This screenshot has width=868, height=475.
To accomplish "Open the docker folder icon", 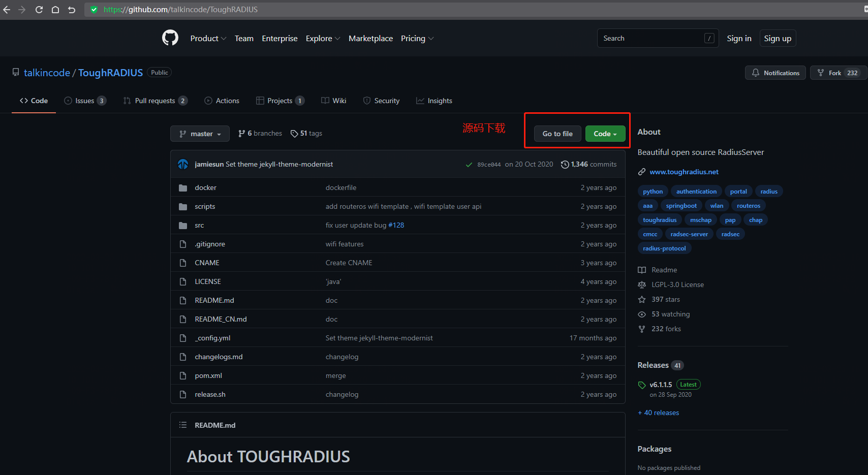I will (183, 187).
